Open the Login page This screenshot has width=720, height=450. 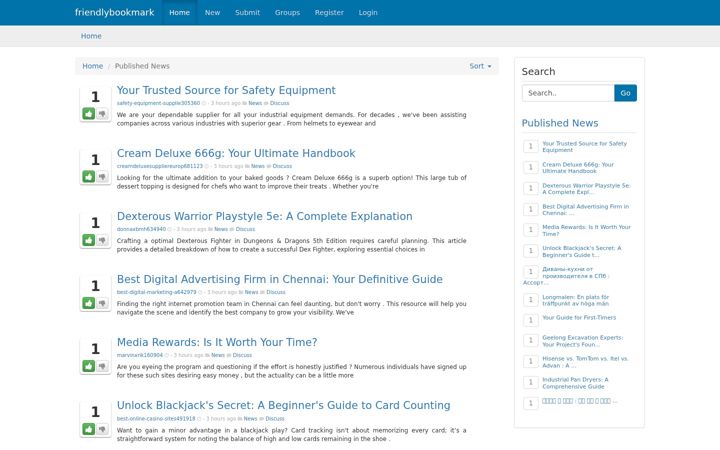(368, 12)
